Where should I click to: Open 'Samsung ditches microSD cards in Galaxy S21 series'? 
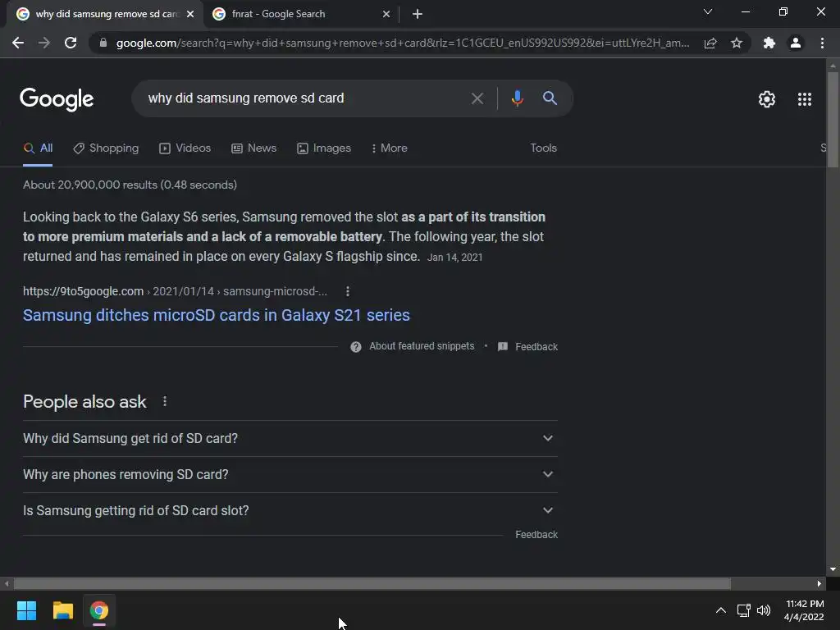[x=217, y=315]
